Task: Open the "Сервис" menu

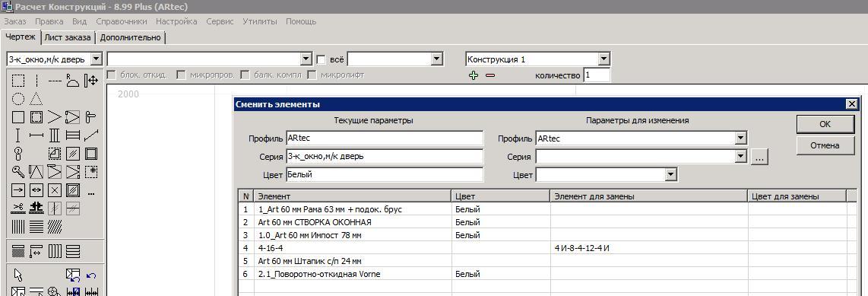Action: pyautogui.click(x=220, y=21)
